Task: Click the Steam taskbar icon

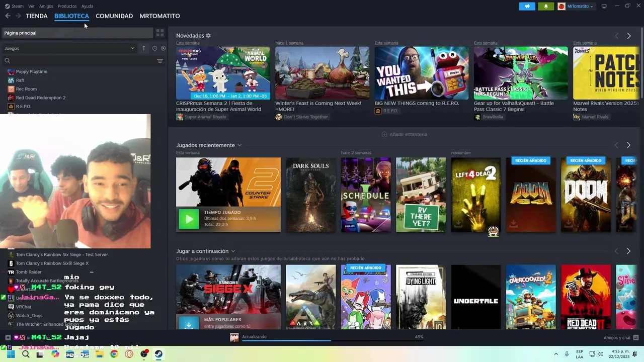Action: pos(158,354)
